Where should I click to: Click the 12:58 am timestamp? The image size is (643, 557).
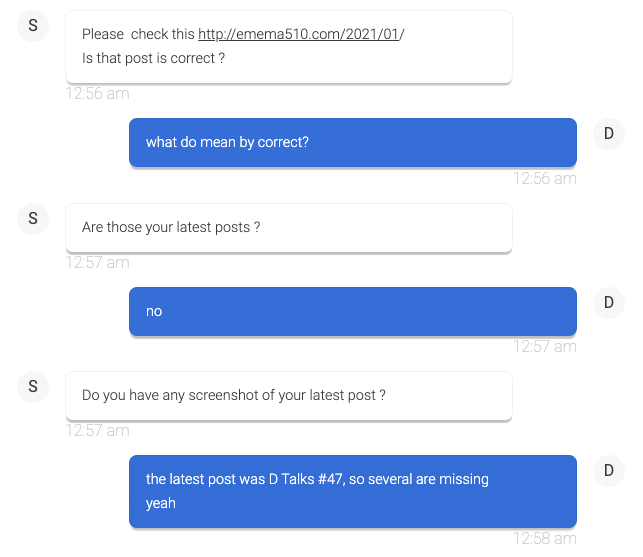click(545, 538)
